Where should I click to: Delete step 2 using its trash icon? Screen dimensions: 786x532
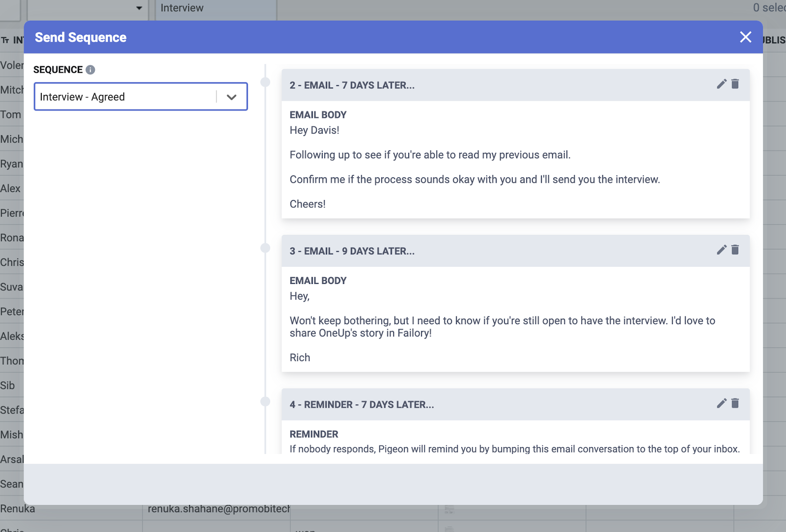(x=735, y=84)
